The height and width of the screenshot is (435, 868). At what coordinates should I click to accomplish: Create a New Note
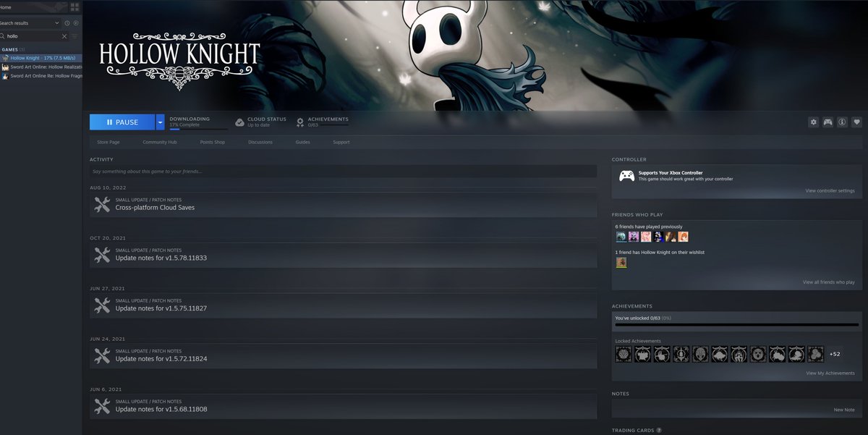(x=844, y=410)
